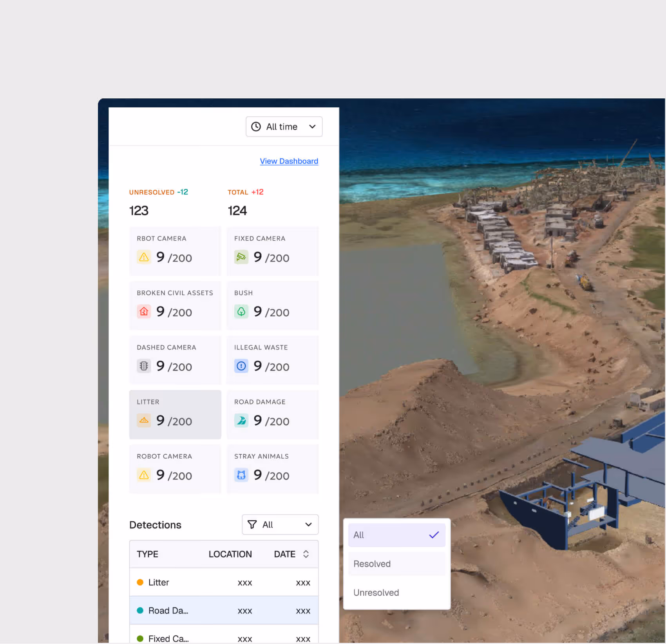The image size is (666, 644).
Task: Select the Fixed Ca... detection row
Action: (224, 636)
